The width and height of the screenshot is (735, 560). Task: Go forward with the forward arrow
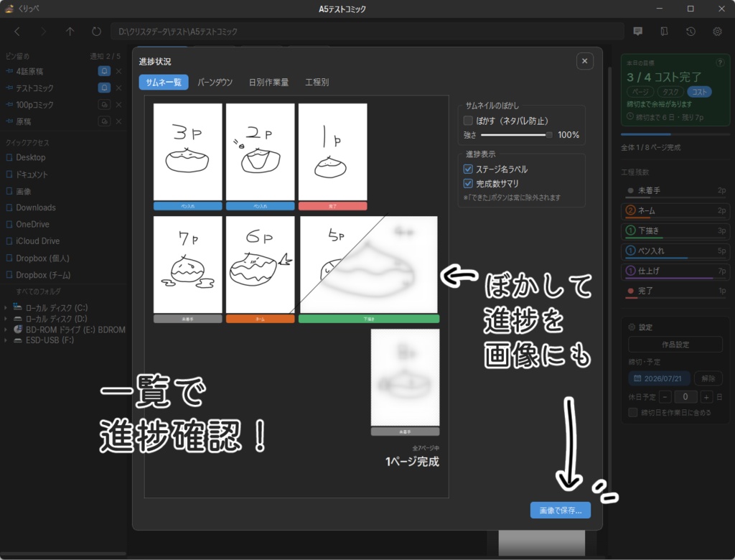(x=44, y=32)
